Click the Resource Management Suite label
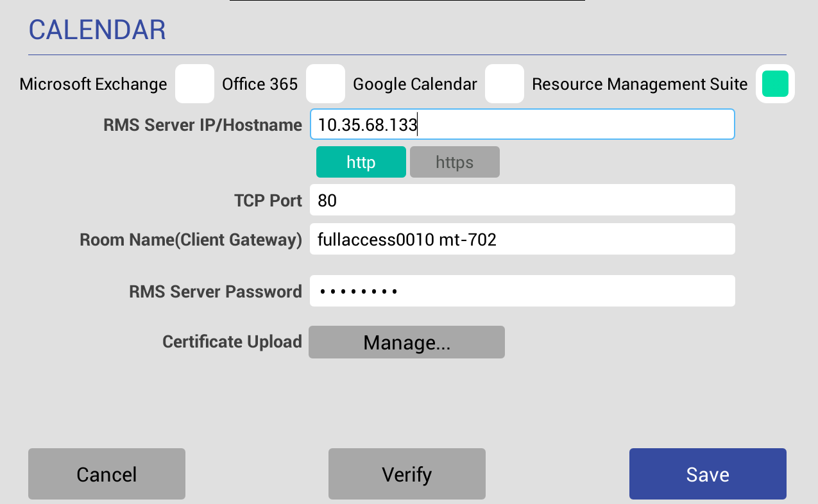Screen dimensions: 818x504 (640, 84)
